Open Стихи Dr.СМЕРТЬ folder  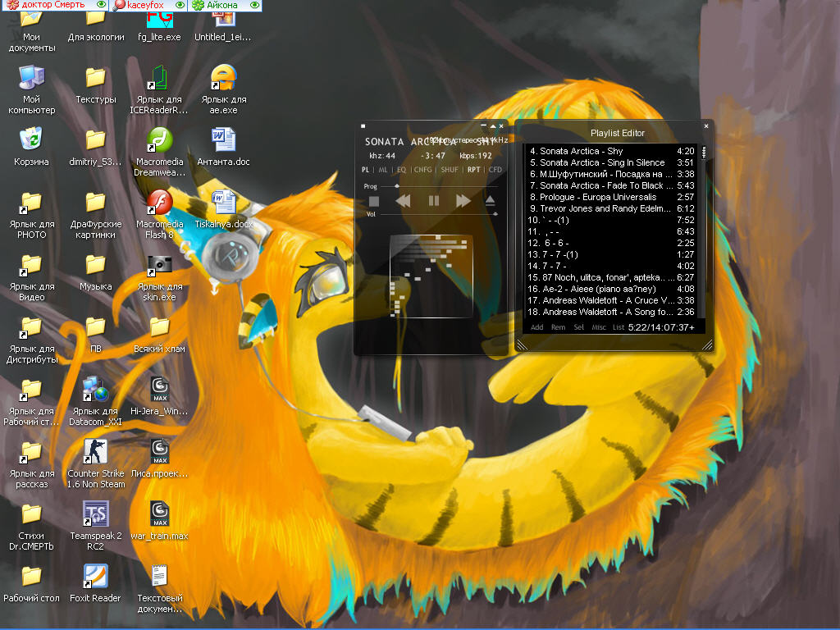point(31,515)
